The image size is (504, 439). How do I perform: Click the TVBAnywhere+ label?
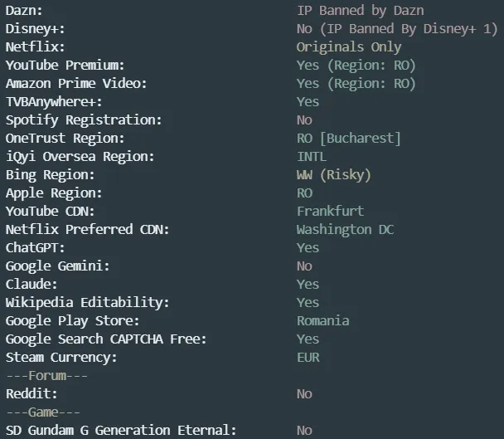pos(54,102)
